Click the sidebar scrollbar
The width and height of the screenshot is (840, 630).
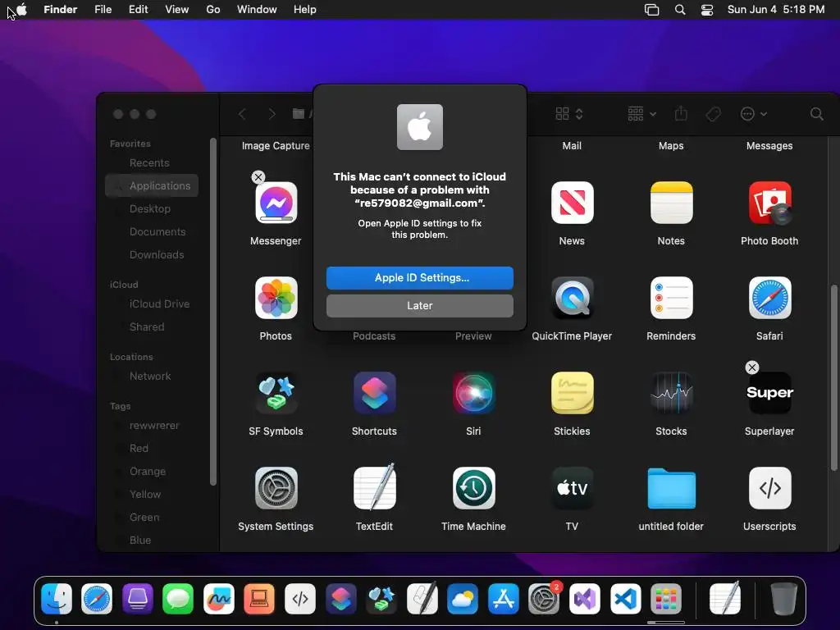pyautogui.click(x=213, y=311)
